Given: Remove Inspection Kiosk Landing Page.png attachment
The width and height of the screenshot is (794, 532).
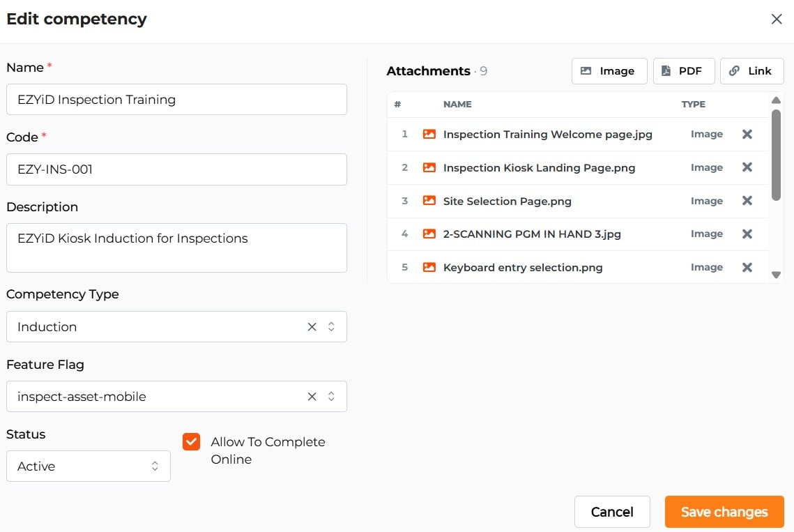Looking at the screenshot, I should click(x=747, y=167).
